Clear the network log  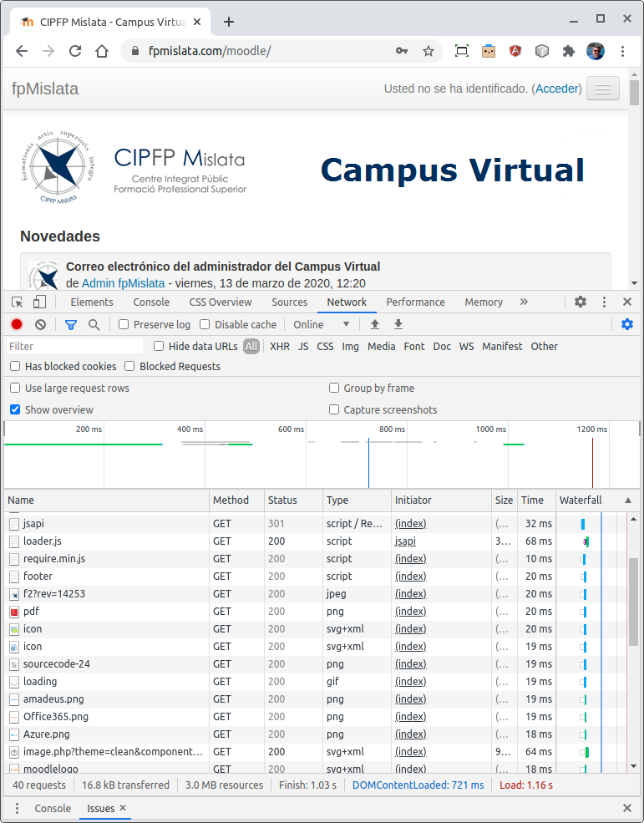pos(40,324)
